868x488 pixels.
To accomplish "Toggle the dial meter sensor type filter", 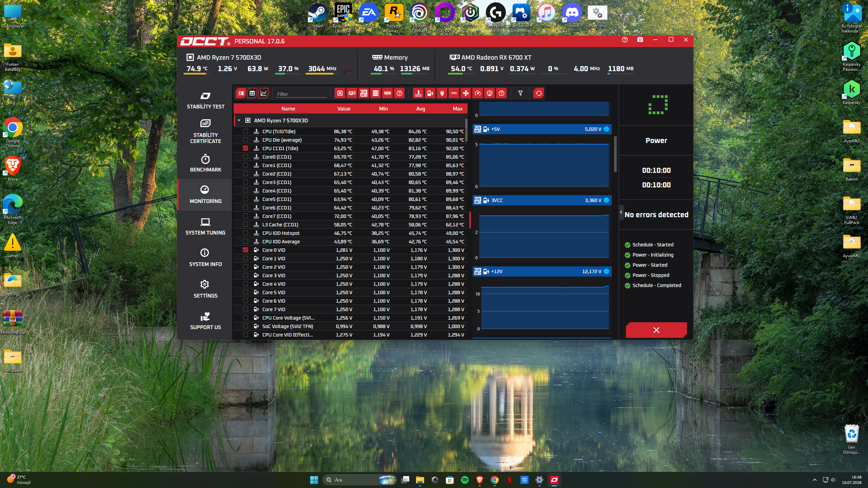I will click(490, 93).
